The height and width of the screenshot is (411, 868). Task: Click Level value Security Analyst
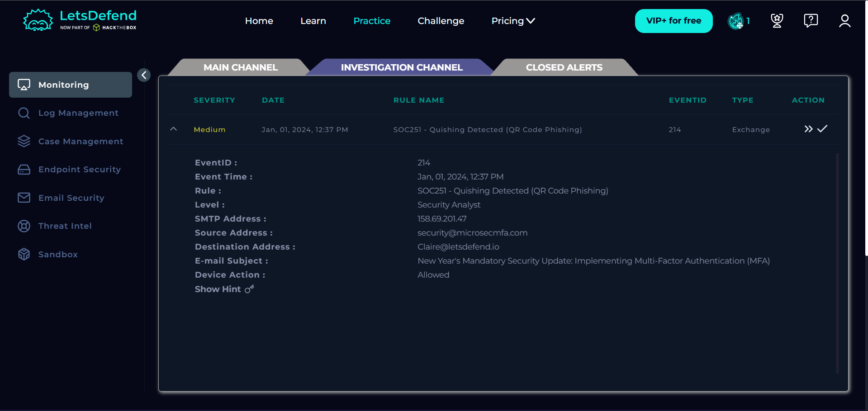(449, 205)
